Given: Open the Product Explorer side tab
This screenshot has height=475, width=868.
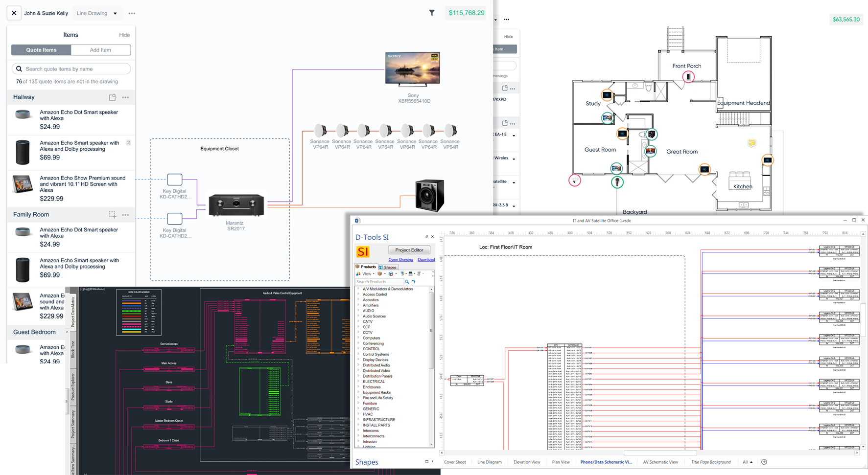Looking at the screenshot, I should click(73, 387).
